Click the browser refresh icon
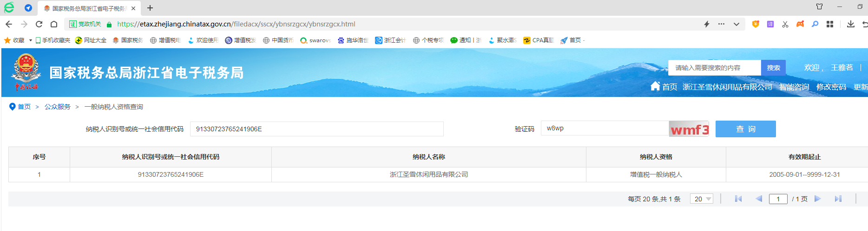Image resolution: width=868 pixels, height=231 pixels. click(39, 24)
